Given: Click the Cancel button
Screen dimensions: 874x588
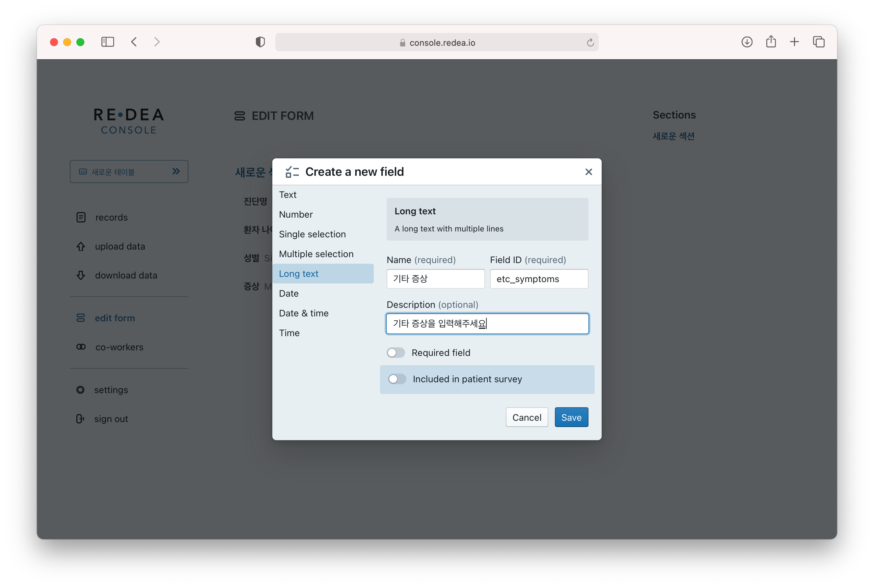Looking at the screenshot, I should [x=526, y=417].
